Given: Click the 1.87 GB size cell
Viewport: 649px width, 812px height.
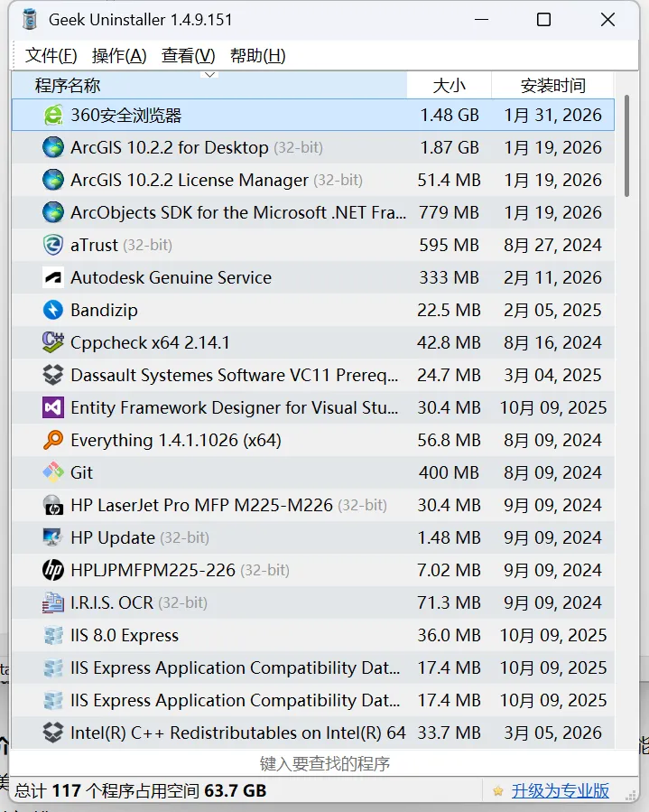Looking at the screenshot, I should [x=450, y=147].
